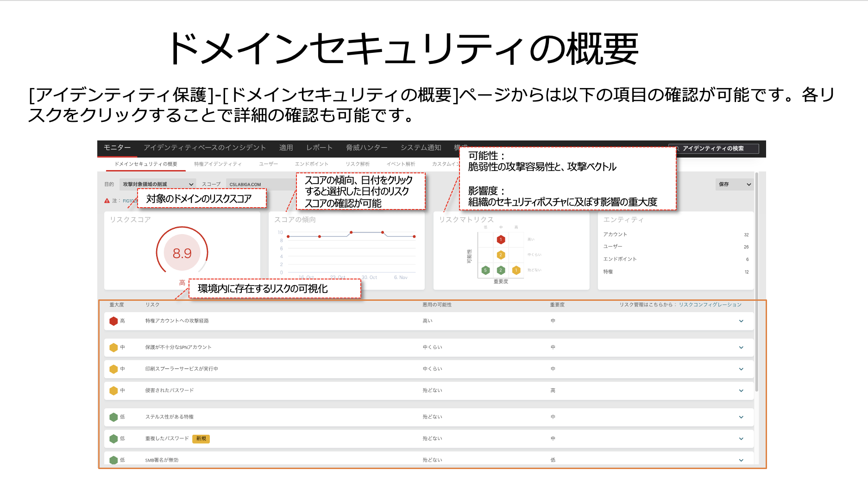
Task: Expand the 特権アカウントへの攻撃経路 row chevron
Action: pyautogui.click(x=741, y=321)
